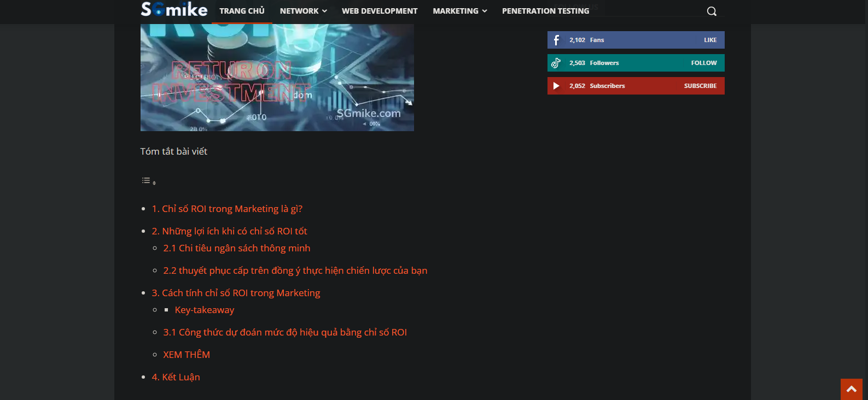Jump to '4. Kết Luận' section
The image size is (868, 400).
176,377
